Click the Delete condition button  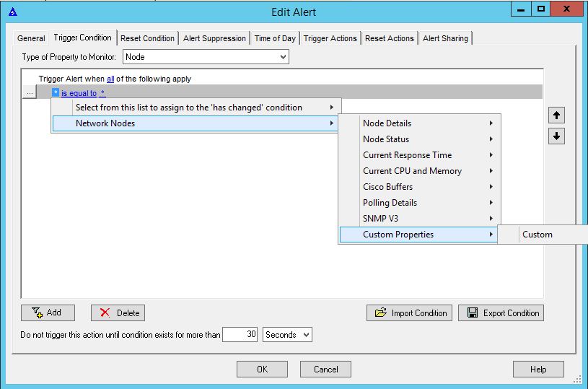click(118, 312)
